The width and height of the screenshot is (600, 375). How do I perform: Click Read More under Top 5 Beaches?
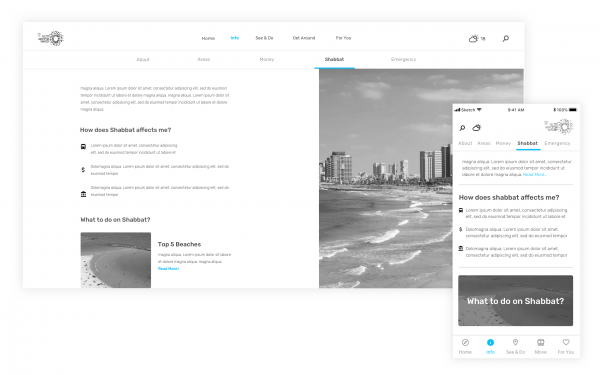coord(168,269)
